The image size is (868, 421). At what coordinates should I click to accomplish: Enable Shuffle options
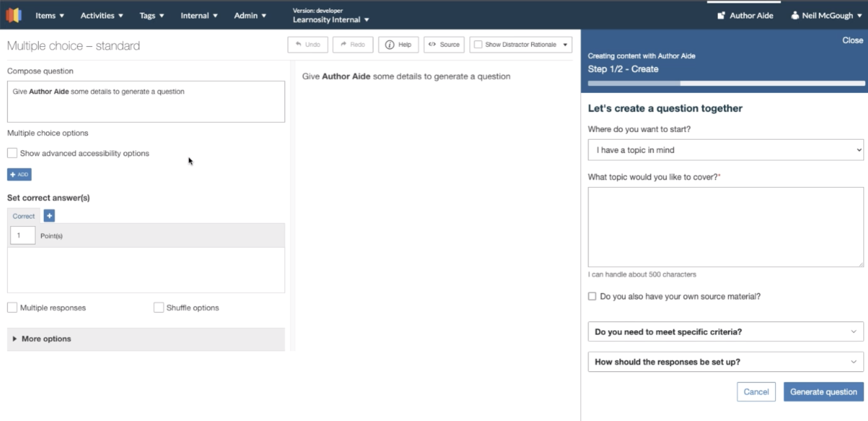(x=158, y=308)
